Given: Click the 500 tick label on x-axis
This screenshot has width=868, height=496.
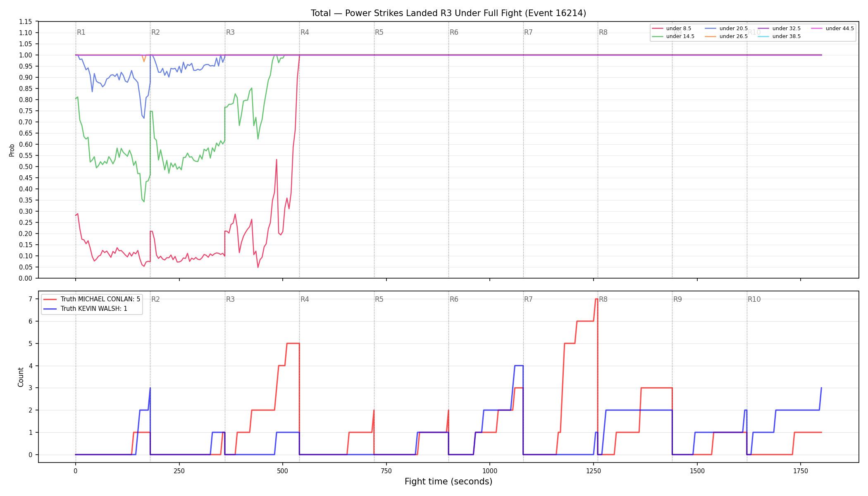Looking at the screenshot, I should 283,471.
